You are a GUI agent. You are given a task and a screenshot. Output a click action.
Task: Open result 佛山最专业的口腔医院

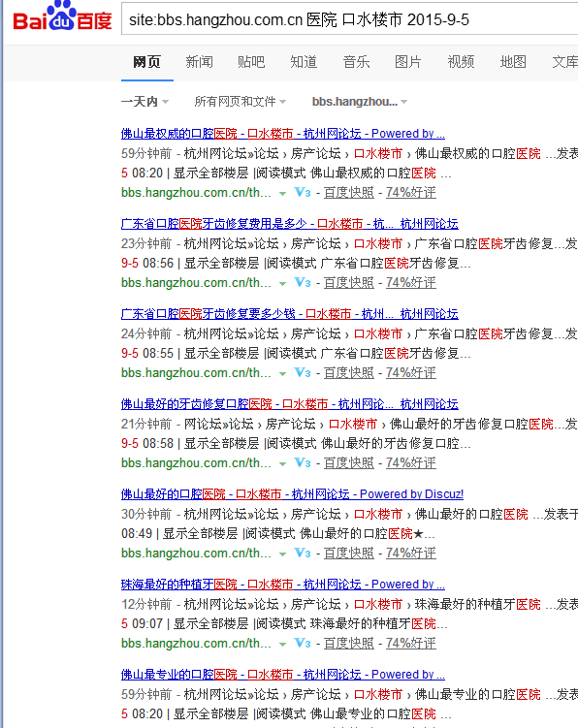point(282,674)
